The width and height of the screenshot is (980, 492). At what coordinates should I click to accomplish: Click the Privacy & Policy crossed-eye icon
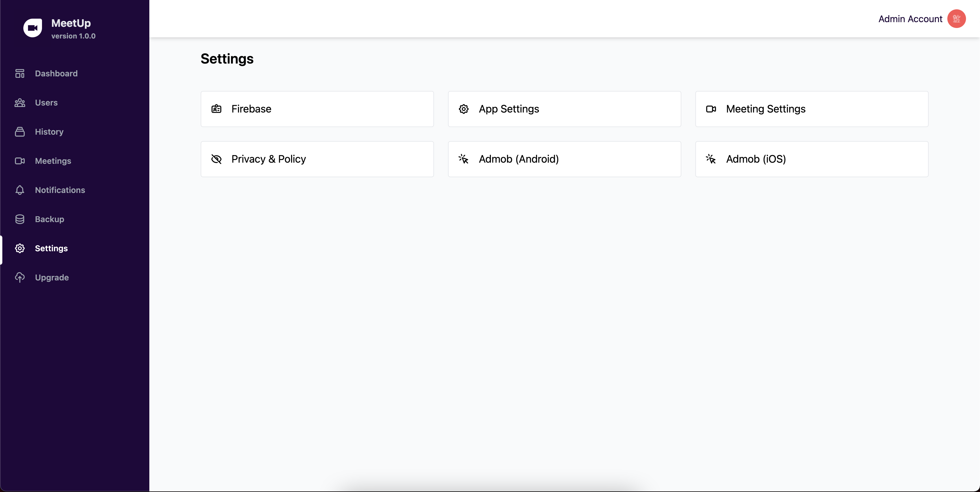tap(216, 159)
